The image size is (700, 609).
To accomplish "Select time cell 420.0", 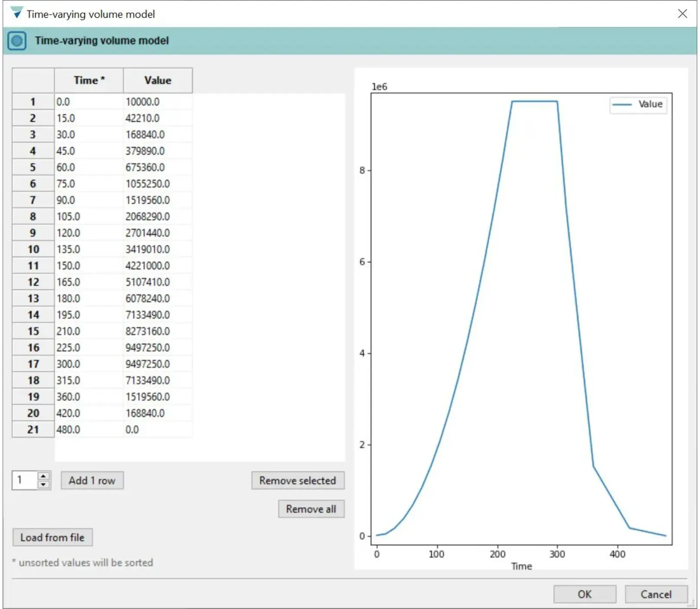I will pos(89,413).
